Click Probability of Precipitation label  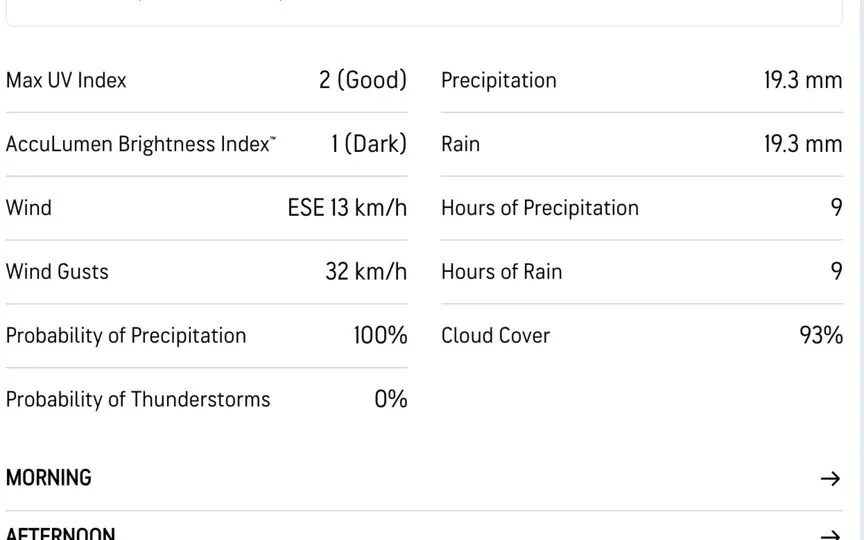coord(126,336)
